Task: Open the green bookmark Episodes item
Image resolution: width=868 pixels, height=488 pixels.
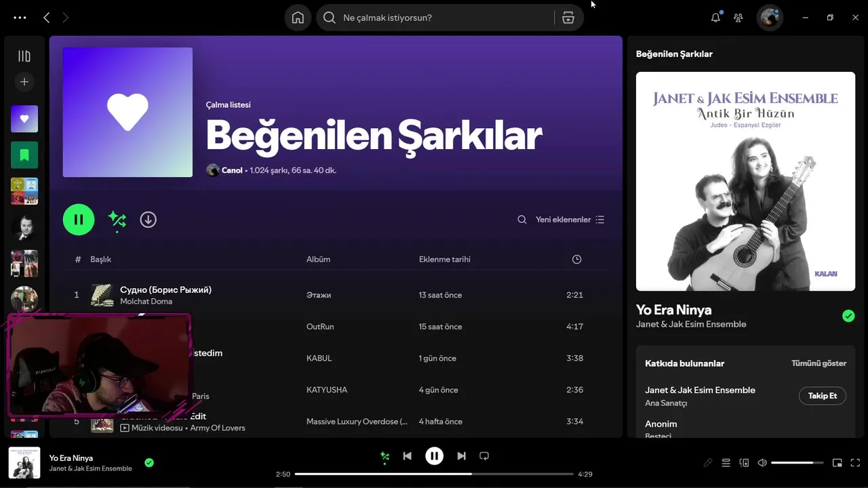Action: (x=24, y=155)
